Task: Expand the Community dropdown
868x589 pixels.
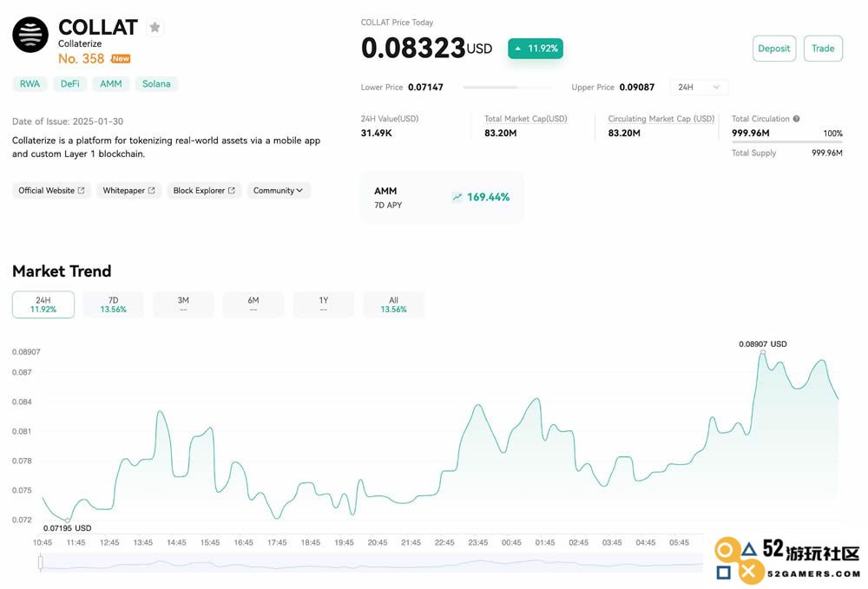Action: (278, 190)
